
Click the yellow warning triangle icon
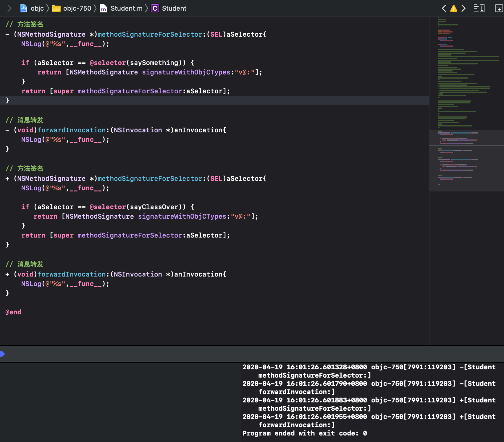[x=453, y=8]
